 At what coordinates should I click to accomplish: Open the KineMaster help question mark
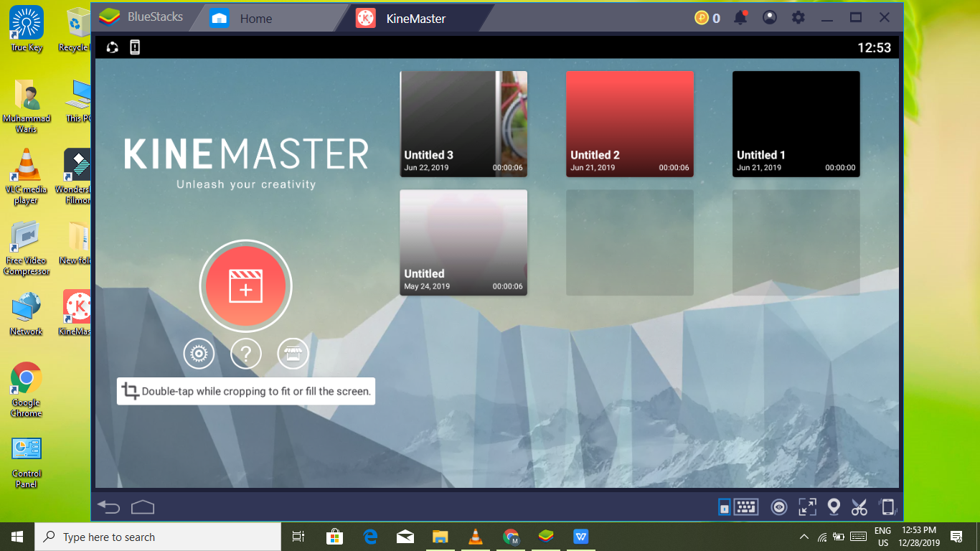[x=245, y=354]
